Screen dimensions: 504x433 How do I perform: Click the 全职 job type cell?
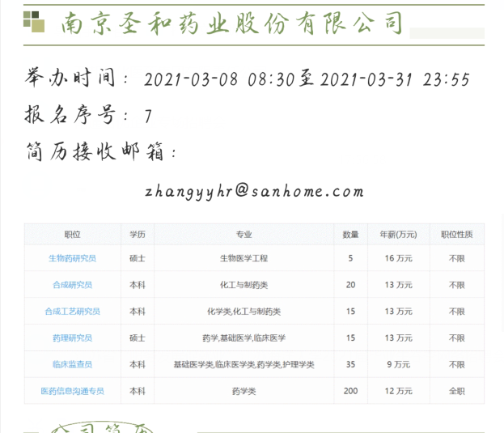tap(457, 391)
